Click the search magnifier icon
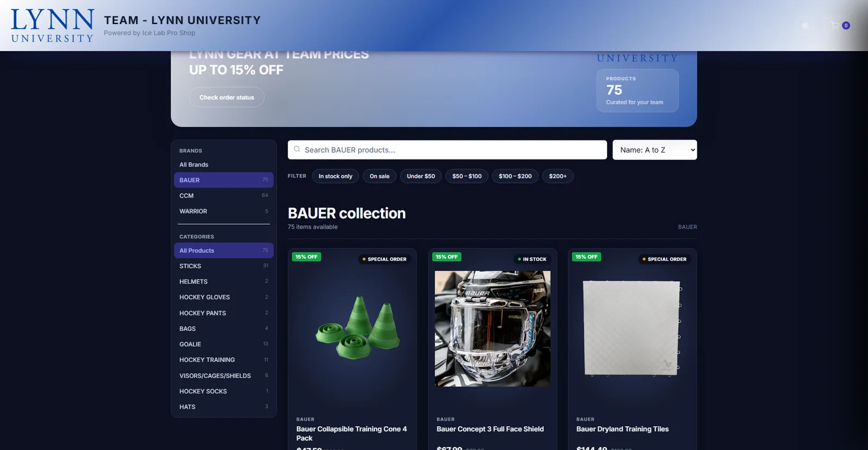 [297, 149]
